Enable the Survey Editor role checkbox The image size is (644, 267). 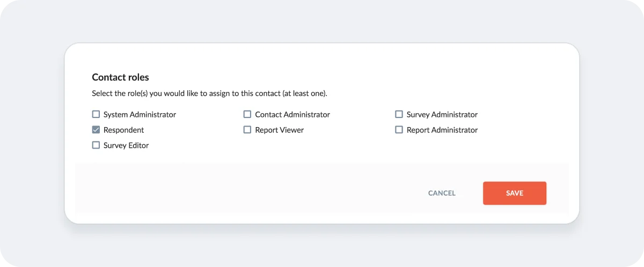96,145
